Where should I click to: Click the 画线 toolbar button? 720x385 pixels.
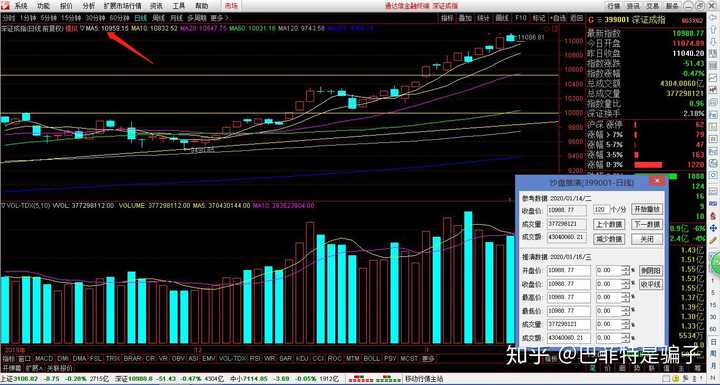(x=502, y=18)
